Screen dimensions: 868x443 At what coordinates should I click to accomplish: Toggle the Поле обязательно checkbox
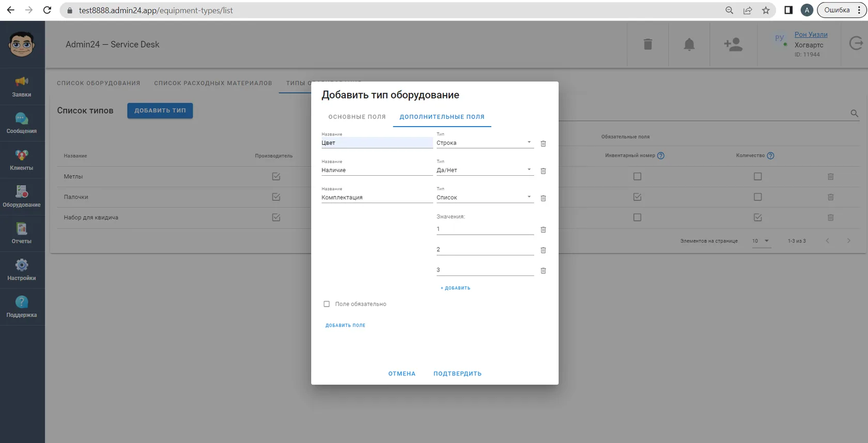click(x=327, y=304)
